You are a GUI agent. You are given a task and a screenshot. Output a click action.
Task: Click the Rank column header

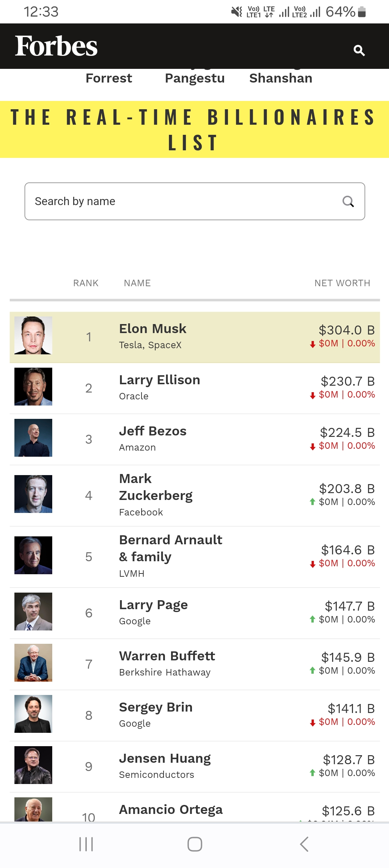pyautogui.click(x=86, y=283)
